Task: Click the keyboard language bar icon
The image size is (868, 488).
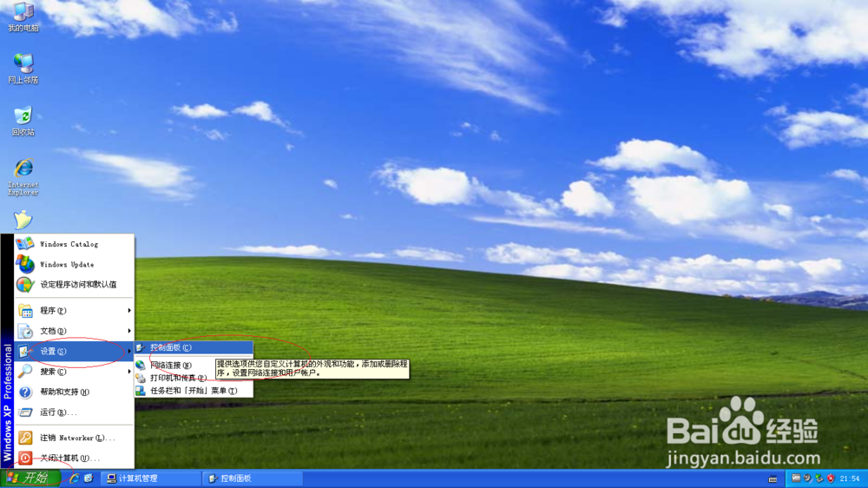Action: click(x=773, y=478)
